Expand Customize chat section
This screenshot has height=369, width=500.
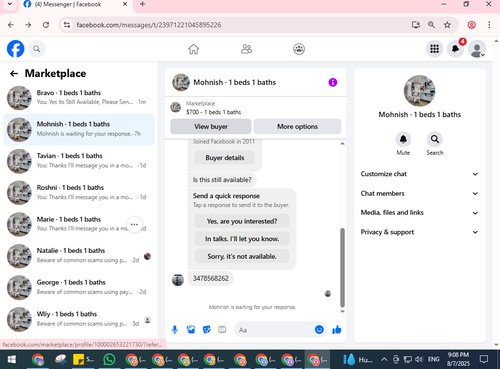[x=419, y=174]
